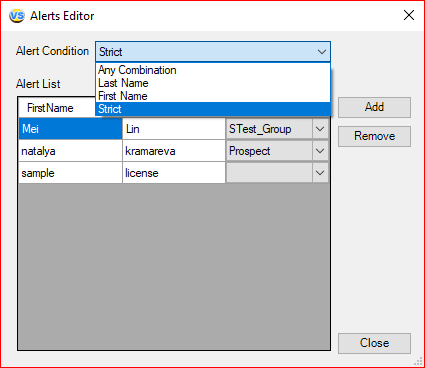Select the natalya first name cell
Viewport: 425px width, 368px height.
[70, 151]
